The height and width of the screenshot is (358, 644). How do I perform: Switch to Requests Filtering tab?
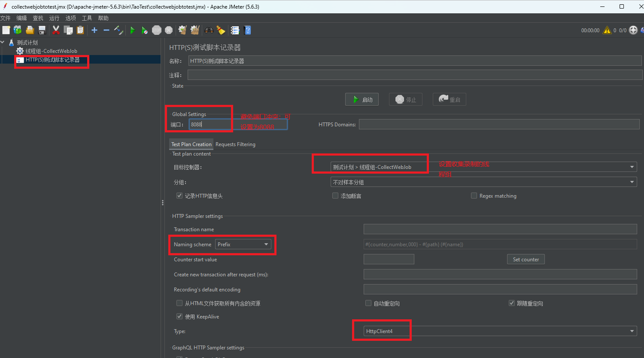[235, 144]
